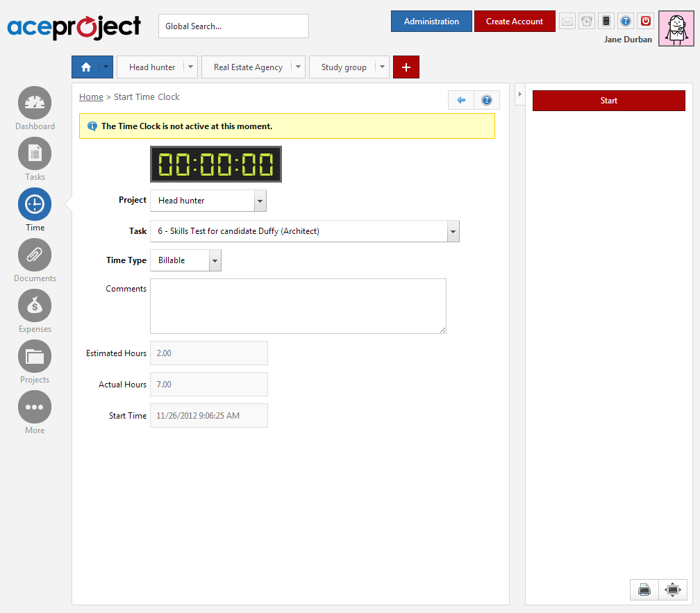Click the aceproject logo
The height and width of the screenshot is (613, 700).
[x=74, y=27]
